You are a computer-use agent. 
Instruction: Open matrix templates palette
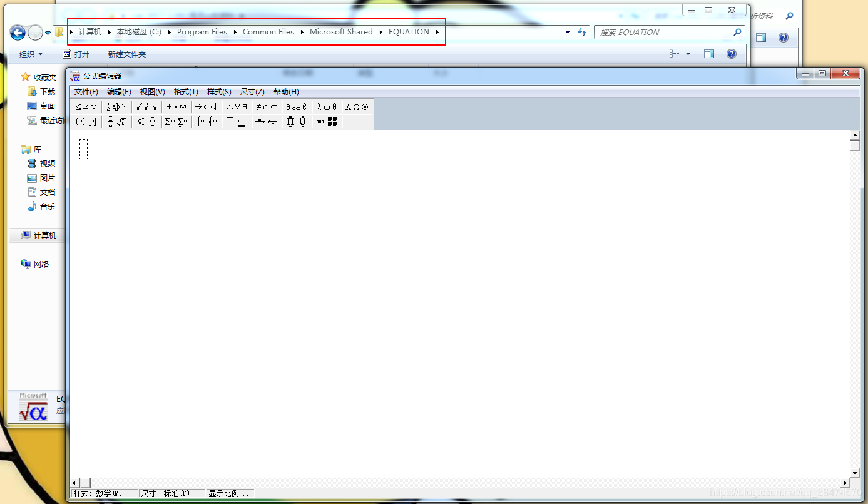[x=327, y=122]
